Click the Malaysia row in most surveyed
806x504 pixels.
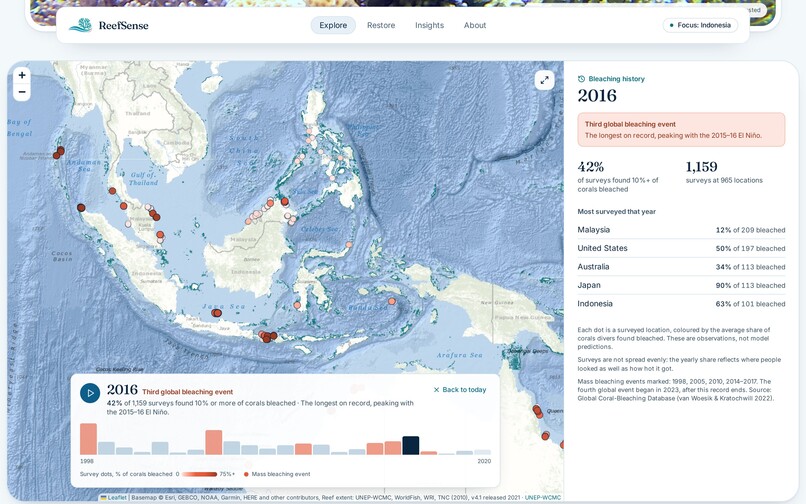681,230
